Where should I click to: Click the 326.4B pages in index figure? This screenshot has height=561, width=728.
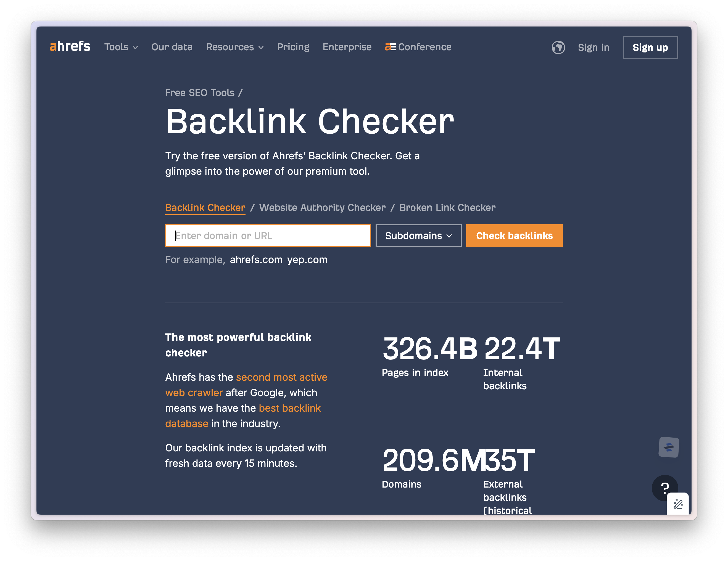pyautogui.click(x=430, y=348)
